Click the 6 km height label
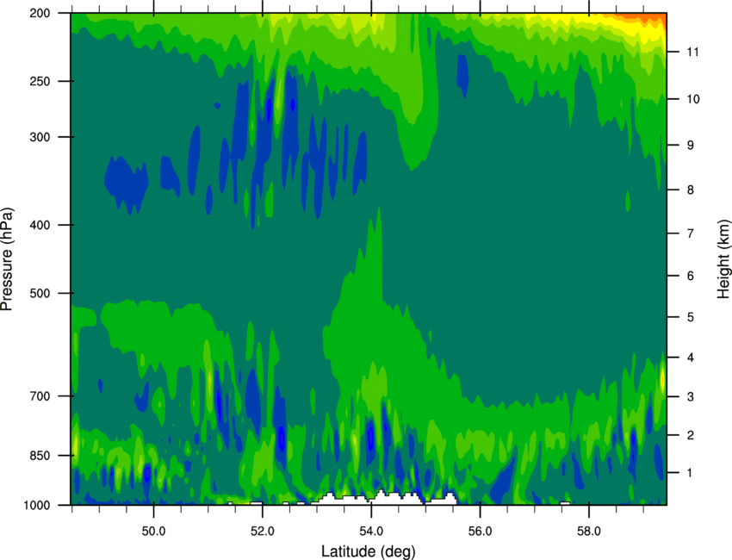 click(x=691, y=276)
